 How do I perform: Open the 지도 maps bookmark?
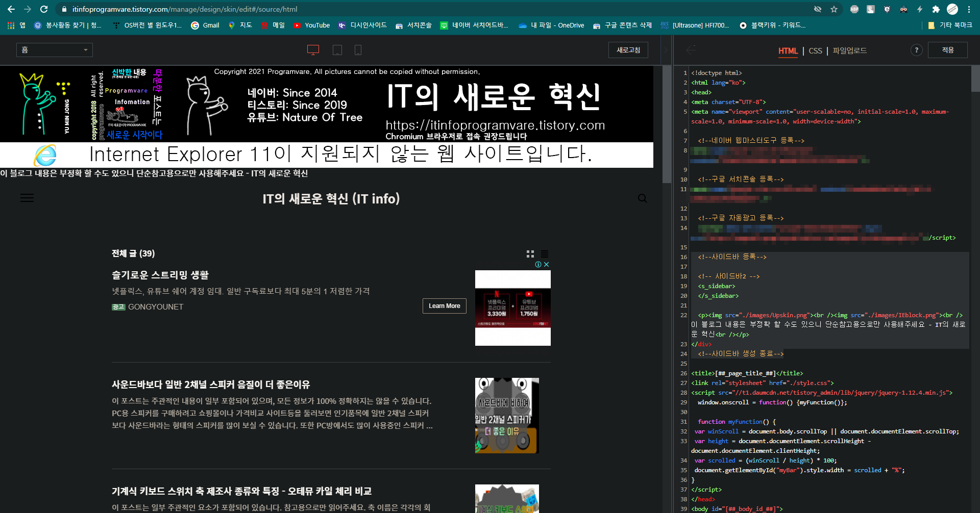tap(240, 25)
